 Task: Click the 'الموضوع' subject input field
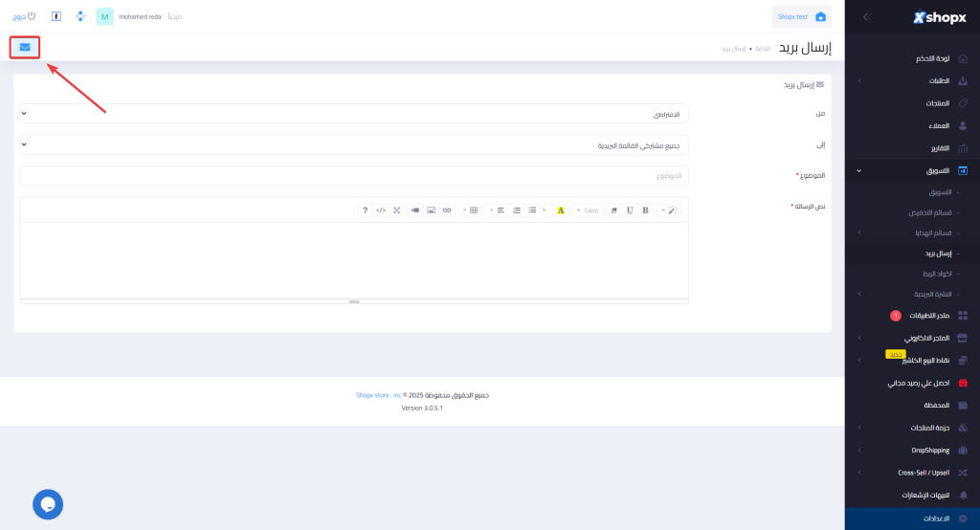click(354, 176)
